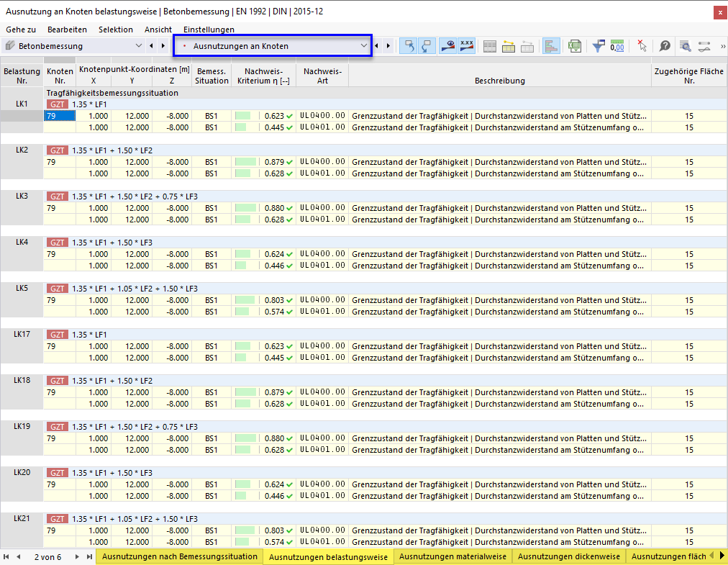
Task: Expand the toolbar overflow chevron
Action: tap(722, 46)
